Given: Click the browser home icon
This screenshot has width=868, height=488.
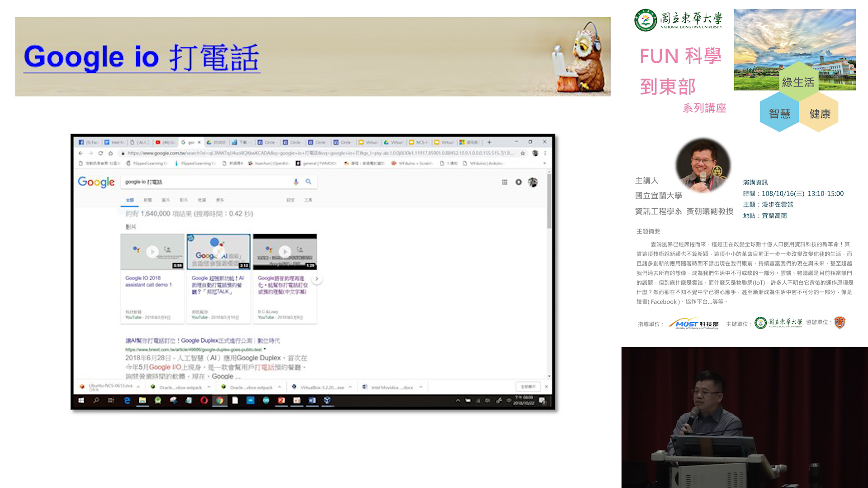Looking at the screenshot, I should (110, 153).
